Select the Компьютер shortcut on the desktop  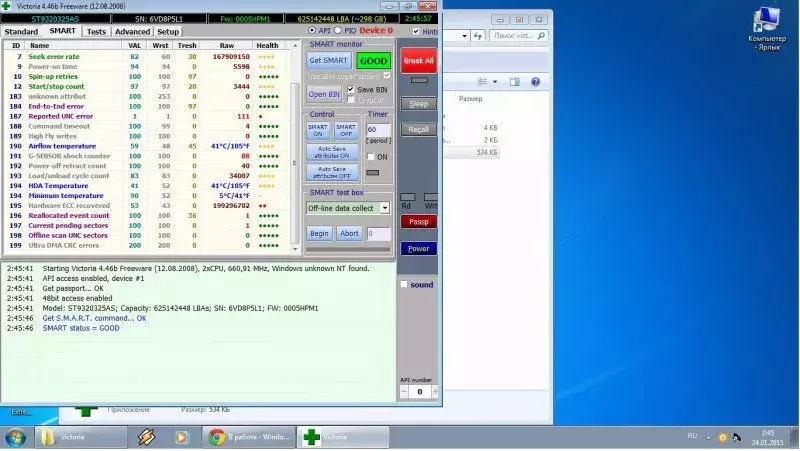click(x=767, y=30)
